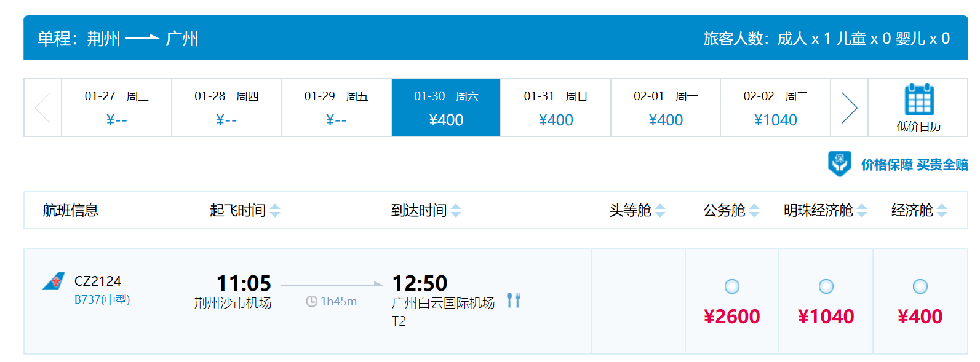Screen dimensions: 980x362
Task: Select the 01-28 Thursday date tab
Action: (226, 108)
